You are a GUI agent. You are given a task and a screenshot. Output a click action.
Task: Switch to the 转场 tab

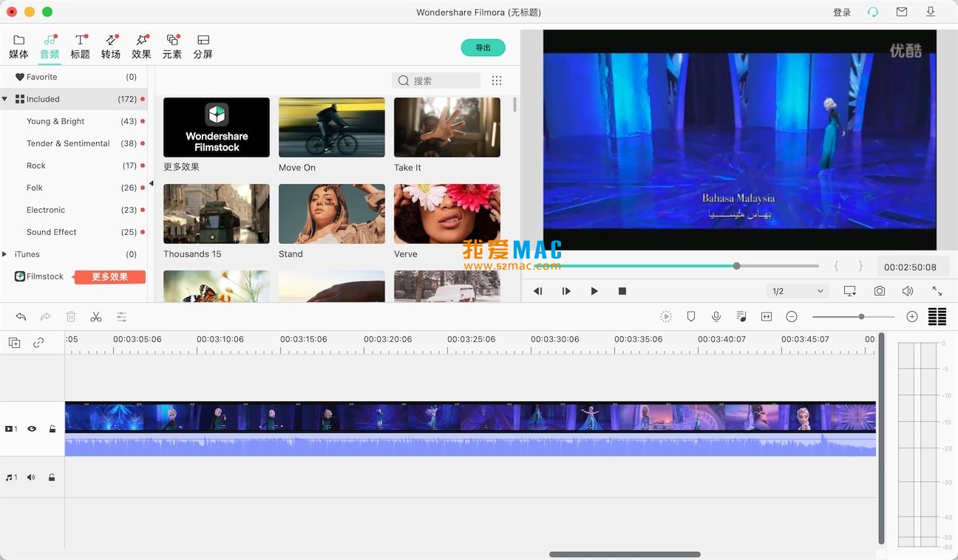[111, 47]
